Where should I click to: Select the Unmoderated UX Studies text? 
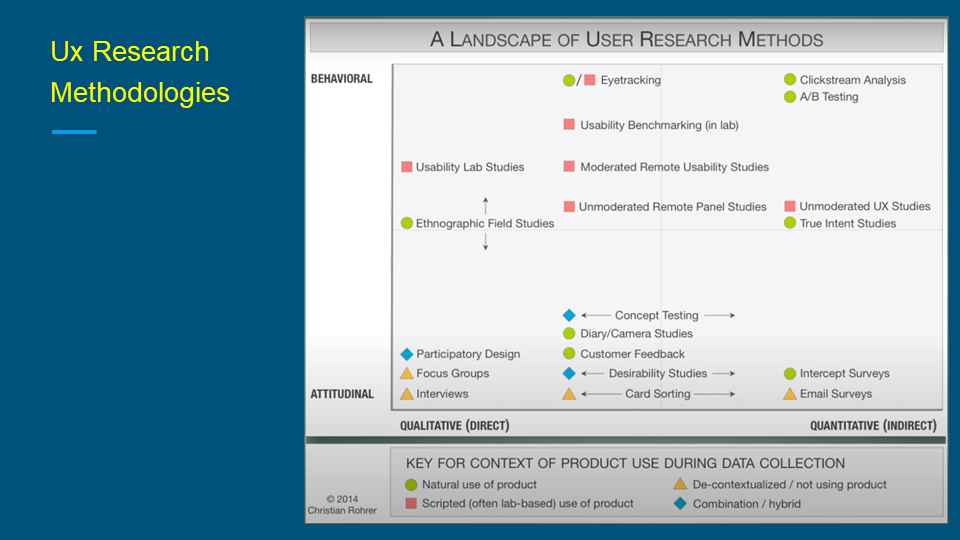(865, 206)
